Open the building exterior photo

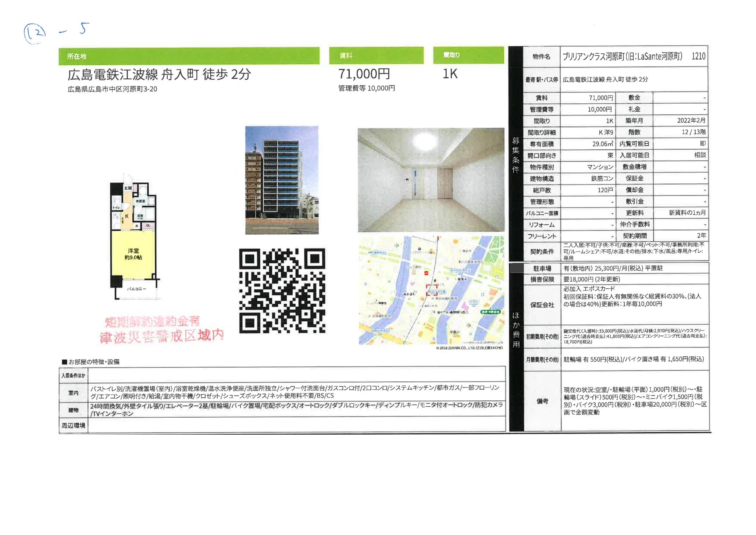coord(282,180)
